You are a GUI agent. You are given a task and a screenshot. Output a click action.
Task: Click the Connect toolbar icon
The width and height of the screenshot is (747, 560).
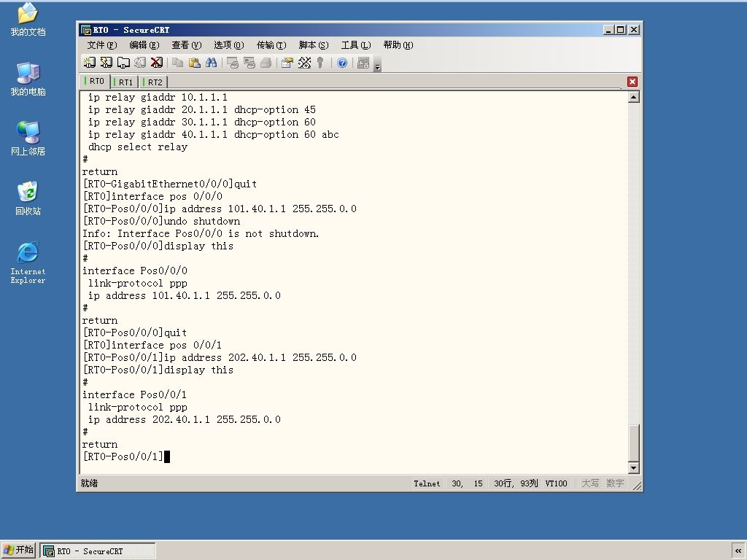pyautogui.click(x=90, y=63)
